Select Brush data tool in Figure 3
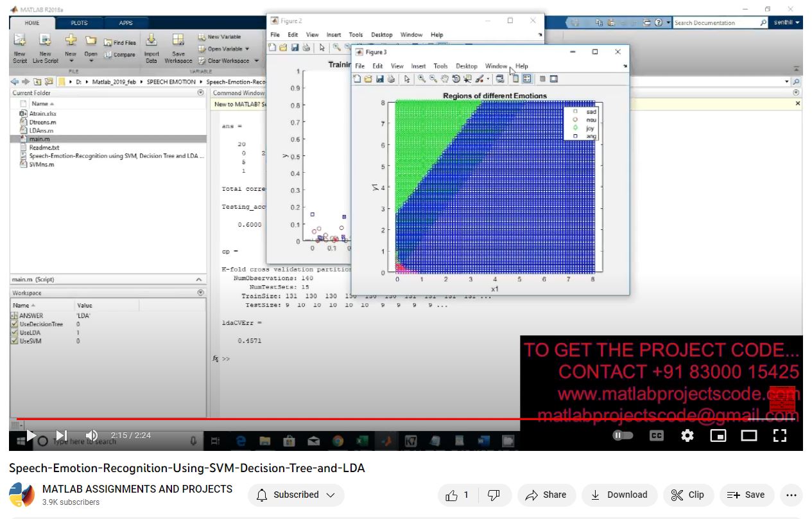The width and height of the screenshot is (812, 519). point(479,79)
